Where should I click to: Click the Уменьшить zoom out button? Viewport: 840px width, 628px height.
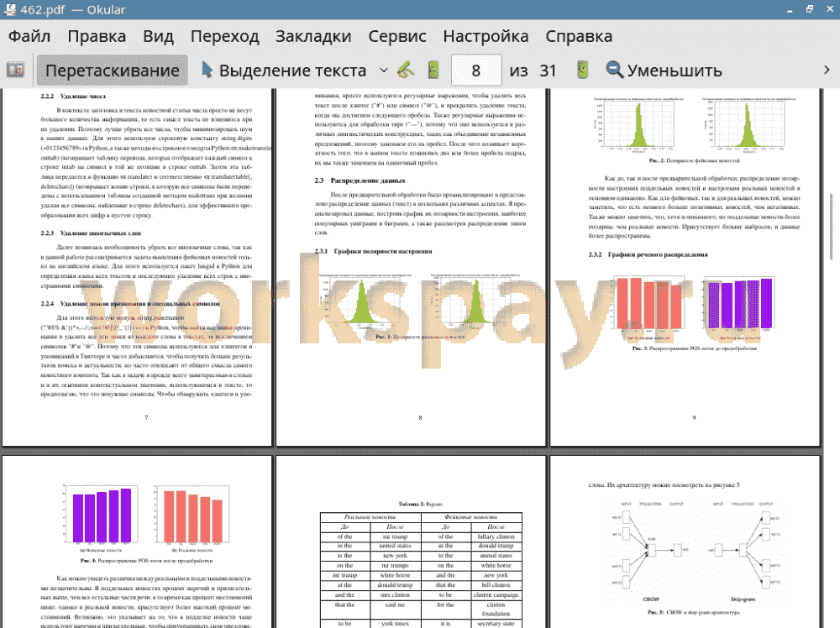point(664,71)
